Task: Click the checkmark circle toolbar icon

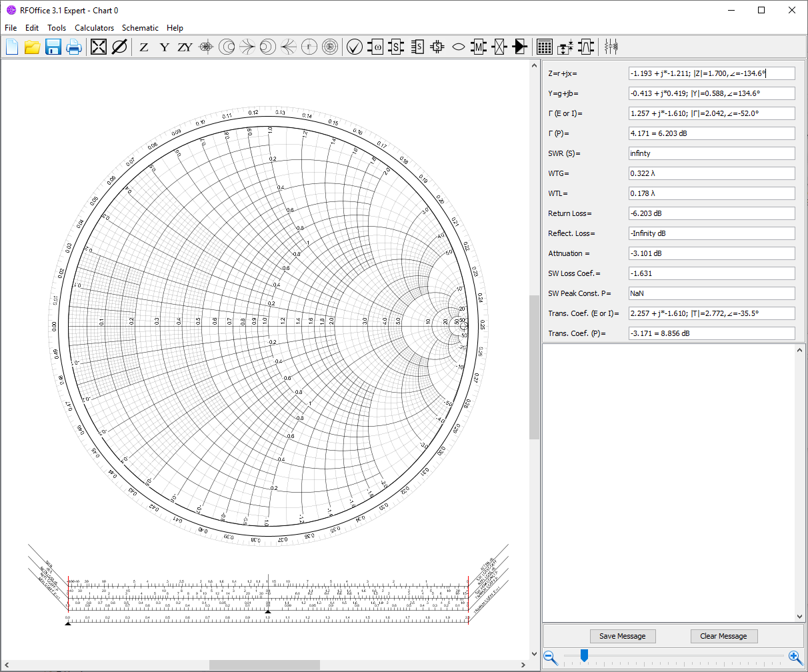Action: pyautogui.click(x=355, y=47)
